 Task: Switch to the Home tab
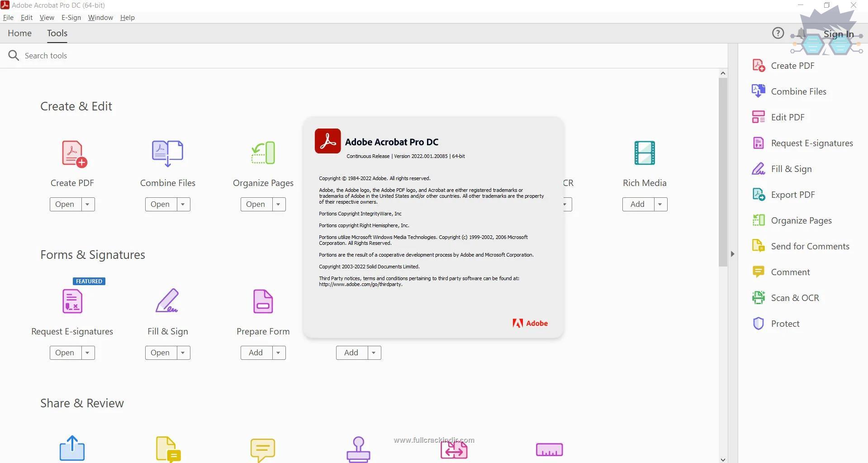[20, 33]
